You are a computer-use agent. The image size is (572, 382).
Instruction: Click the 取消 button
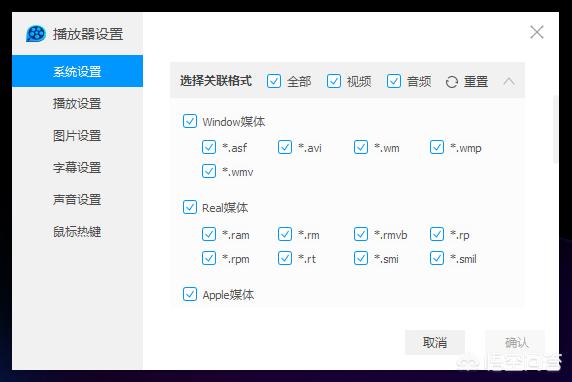click(x=435, y=342)
